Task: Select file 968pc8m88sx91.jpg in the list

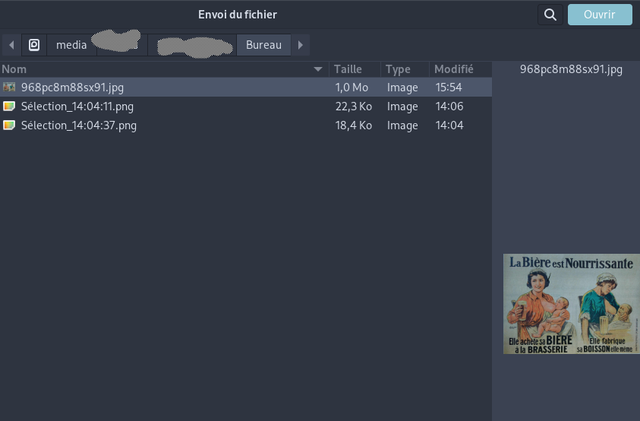Action: coord(246,87)
